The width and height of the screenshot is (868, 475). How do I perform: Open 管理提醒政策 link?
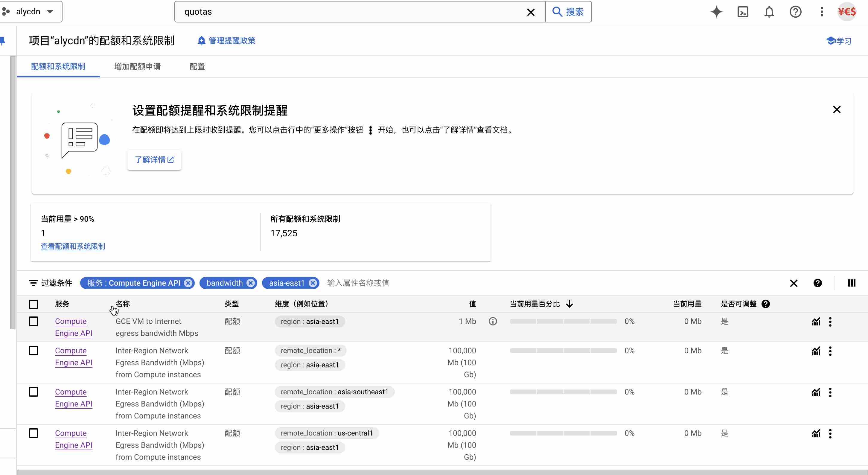226,41
